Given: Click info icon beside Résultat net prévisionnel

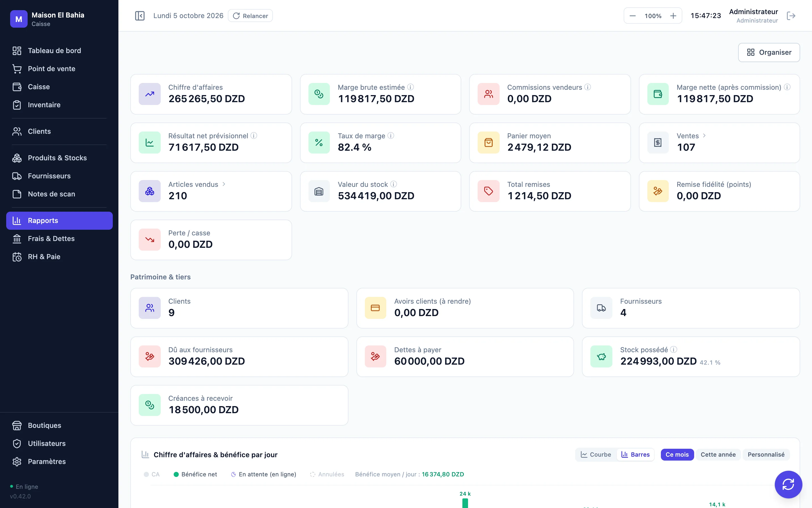Looking at the screenshot, I should point(254,135).
